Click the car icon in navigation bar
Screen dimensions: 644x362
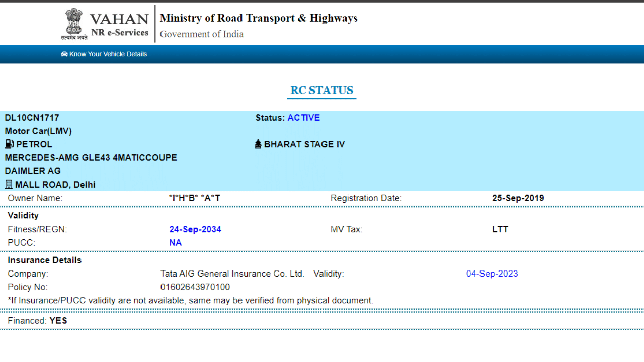64,54
